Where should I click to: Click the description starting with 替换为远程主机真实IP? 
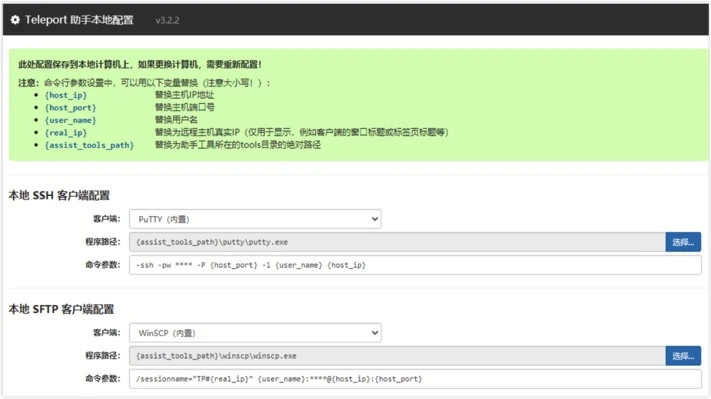click(x=302, y=132)
